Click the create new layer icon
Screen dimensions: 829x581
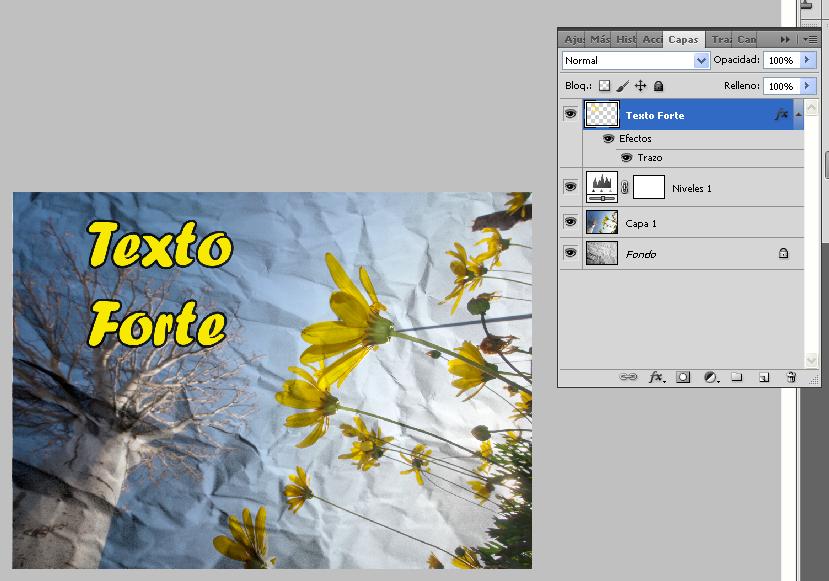click(x=764, y=377)
